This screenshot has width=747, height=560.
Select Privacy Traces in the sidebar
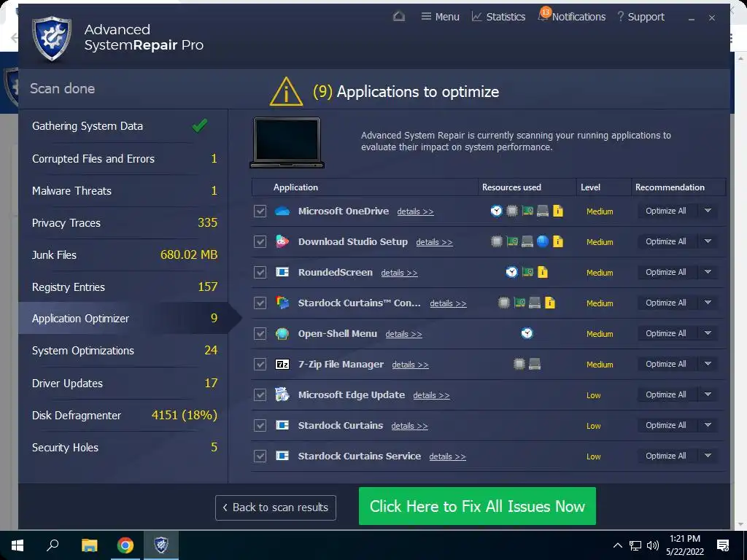pyautogui.click(x=124, y=223)
